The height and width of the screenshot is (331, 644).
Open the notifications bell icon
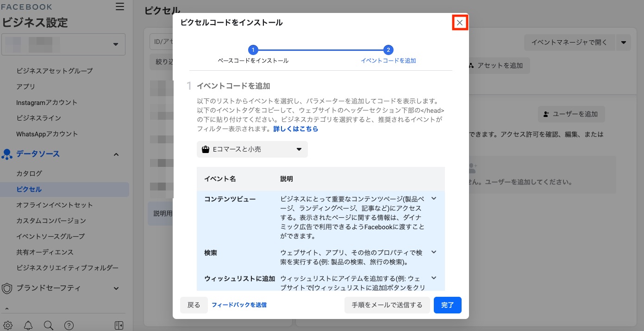click(28, 325)
